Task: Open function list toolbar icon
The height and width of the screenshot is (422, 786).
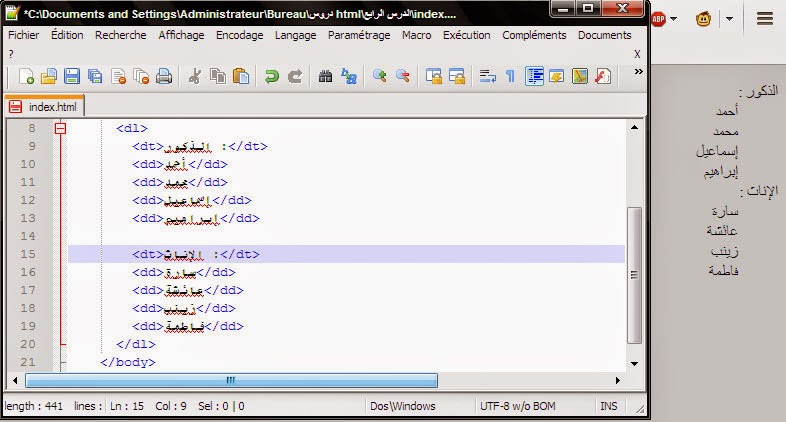Action: 603,76
